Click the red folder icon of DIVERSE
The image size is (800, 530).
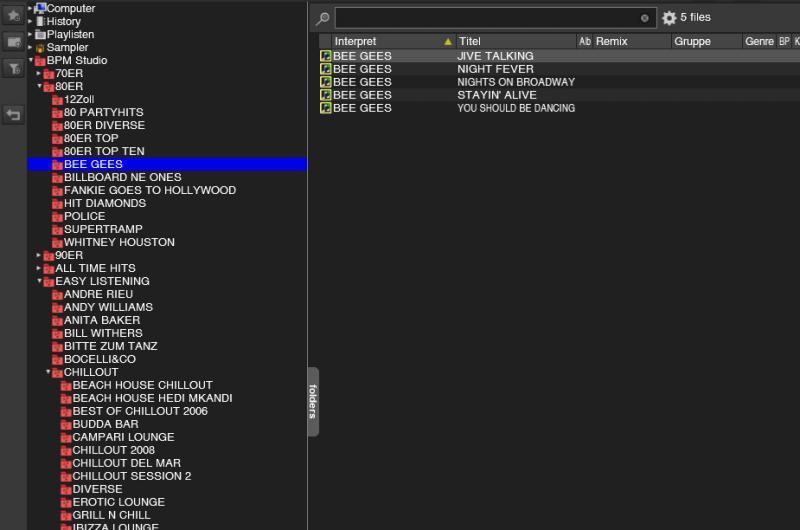[66, 490]
